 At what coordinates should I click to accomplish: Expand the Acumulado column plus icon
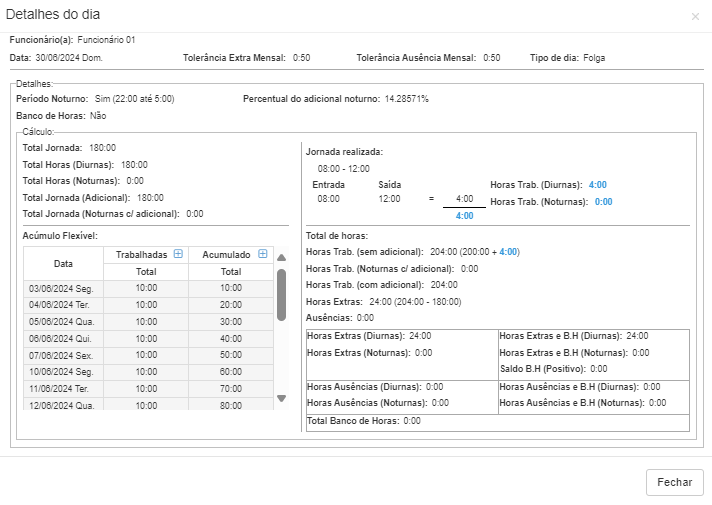[x=263, y=255]
